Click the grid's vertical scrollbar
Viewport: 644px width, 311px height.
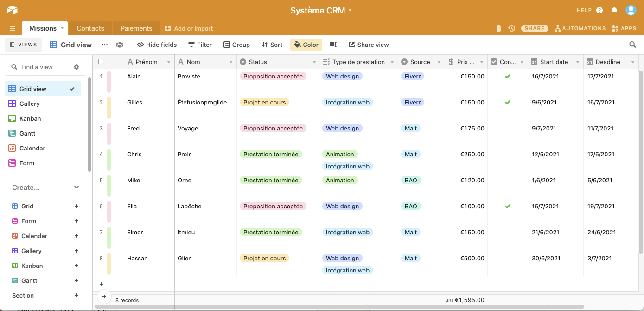coord(641,162)
